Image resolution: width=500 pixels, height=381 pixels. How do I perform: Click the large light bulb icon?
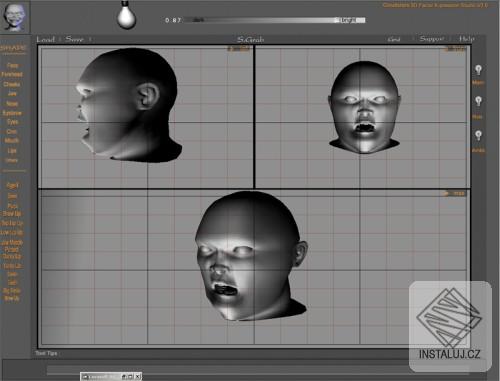127,15
